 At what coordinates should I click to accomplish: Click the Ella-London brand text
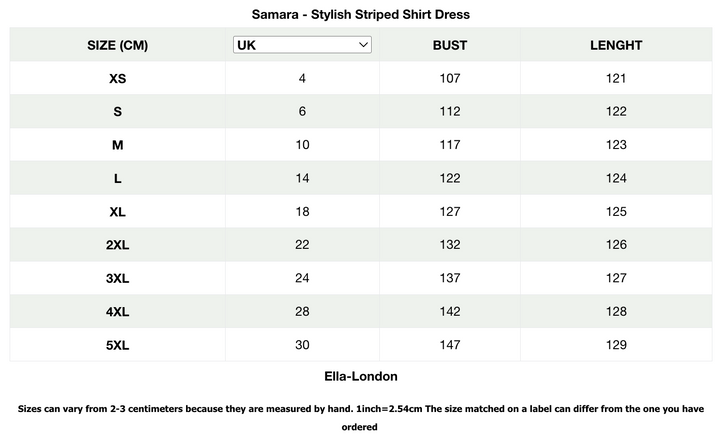(x=361, y=376)
